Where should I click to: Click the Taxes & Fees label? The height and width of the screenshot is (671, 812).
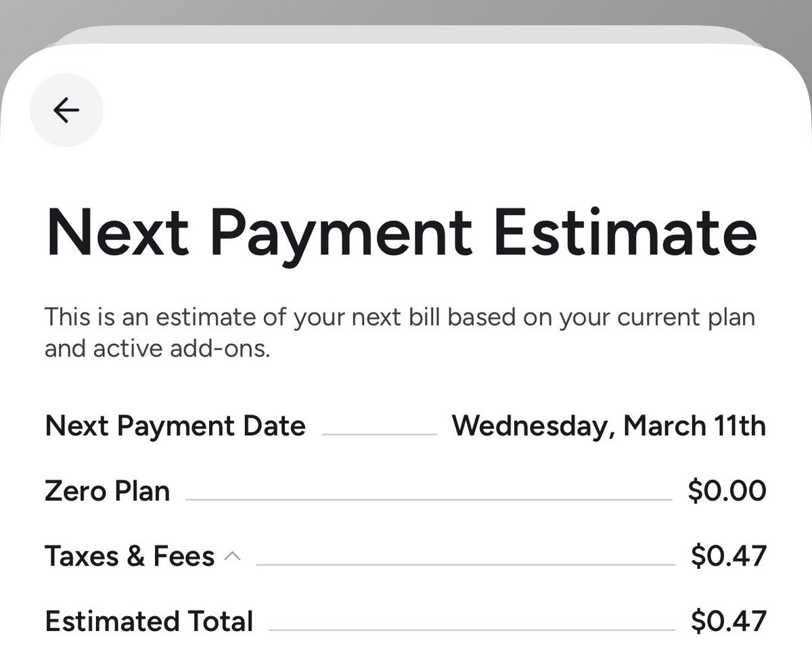pyautogui.click(x=129, y=556)
